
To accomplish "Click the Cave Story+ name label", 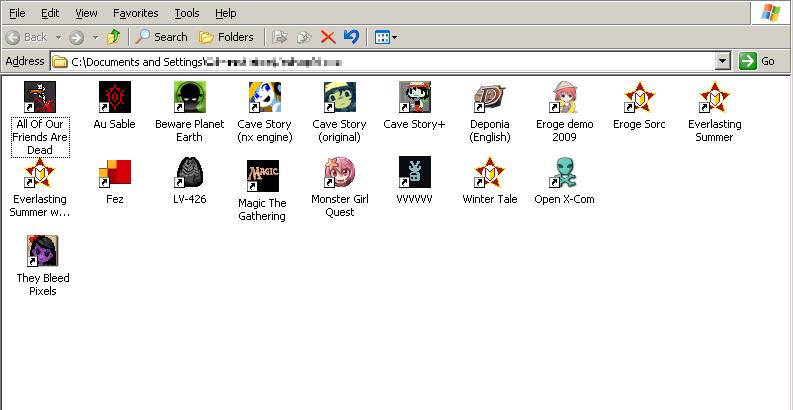I will click(414, 124).
